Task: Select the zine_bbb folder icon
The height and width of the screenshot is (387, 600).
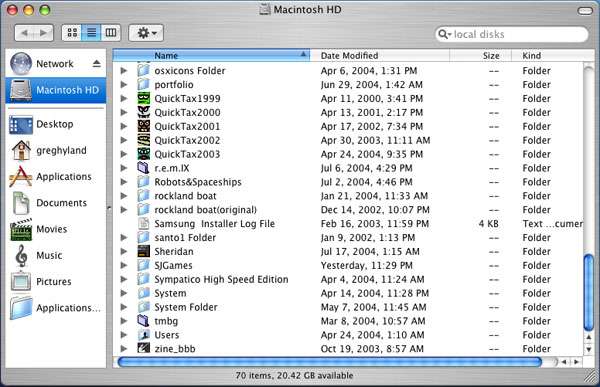Action: point(143,348)
